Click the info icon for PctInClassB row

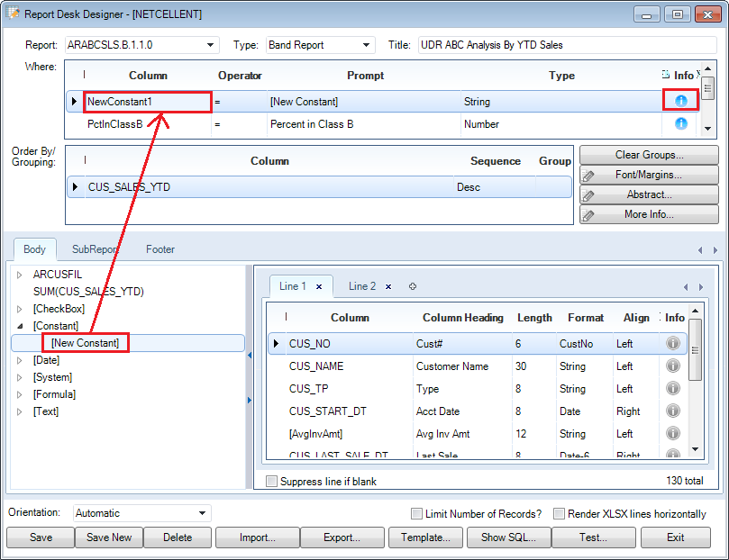[680, 123]
